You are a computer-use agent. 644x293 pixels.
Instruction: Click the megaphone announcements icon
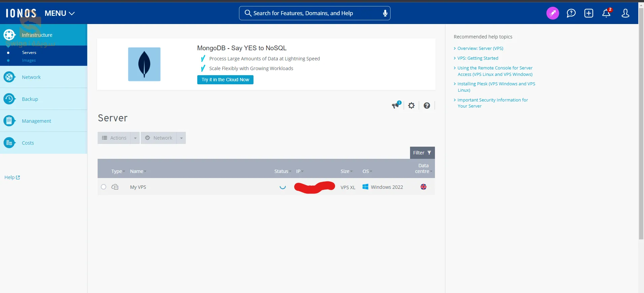point(396,106)
